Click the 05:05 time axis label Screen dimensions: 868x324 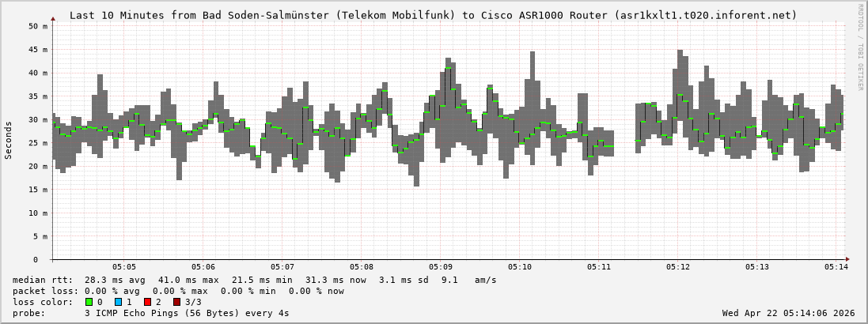coord(124,267)
